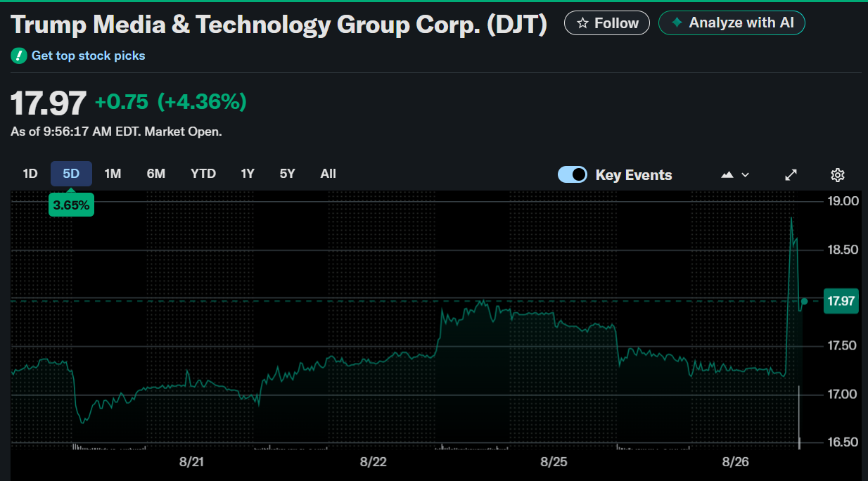Show the 1Y chart range
868x481 pixels.
click(x=248, y=174)
